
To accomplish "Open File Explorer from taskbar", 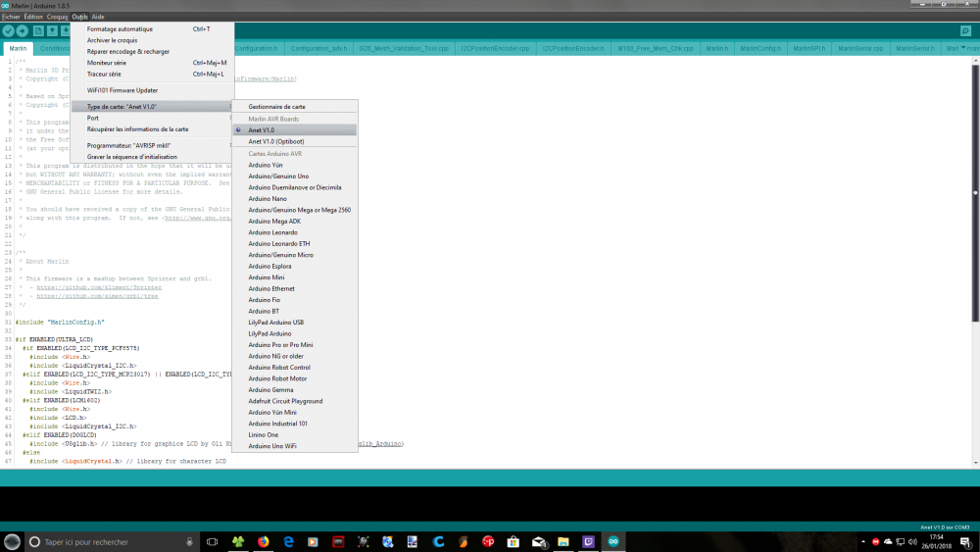I will point(563,542).
